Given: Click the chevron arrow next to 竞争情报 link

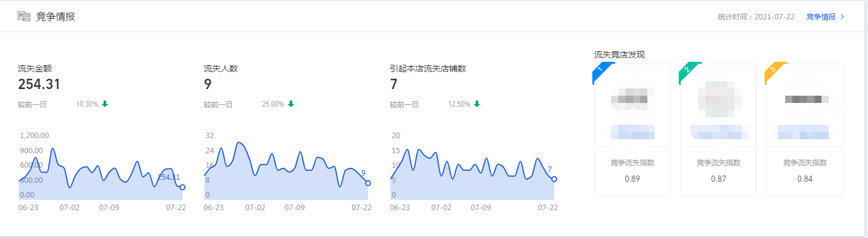Looking at the screenshot, I should coord(843,17).
